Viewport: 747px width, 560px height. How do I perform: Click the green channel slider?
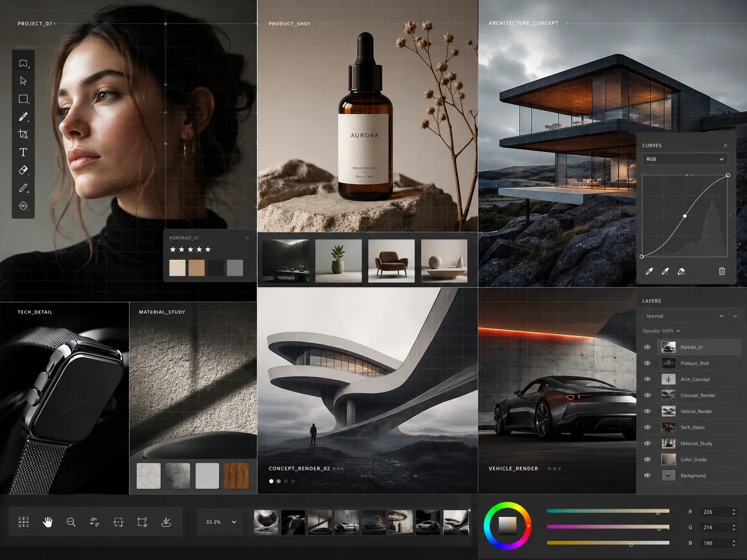(608, 527)
